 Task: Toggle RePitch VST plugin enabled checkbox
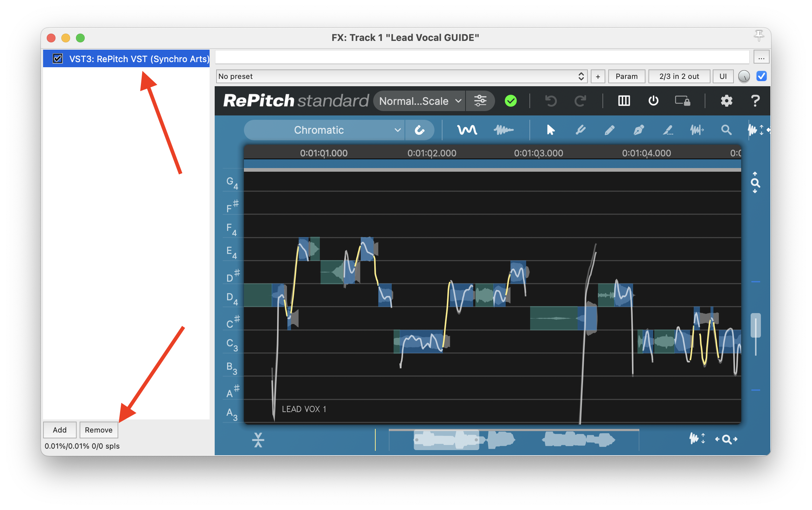pos(58,59)
